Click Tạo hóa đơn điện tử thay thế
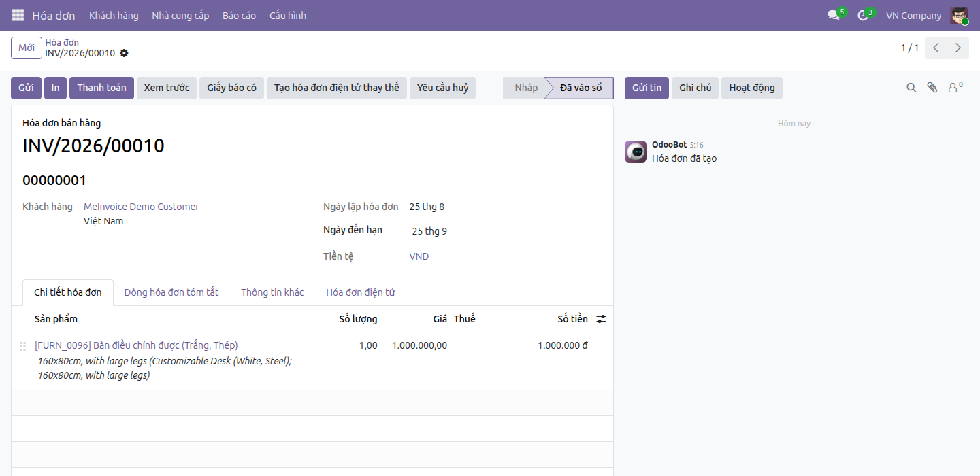This screenshot has height=476, width=980. pos(337,88)
